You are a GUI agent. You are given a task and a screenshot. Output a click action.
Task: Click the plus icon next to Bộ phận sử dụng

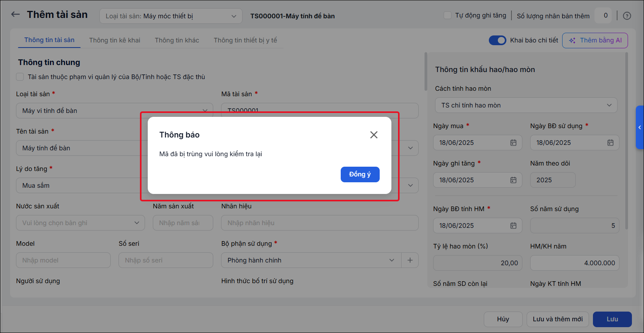(x=410, y=260)
